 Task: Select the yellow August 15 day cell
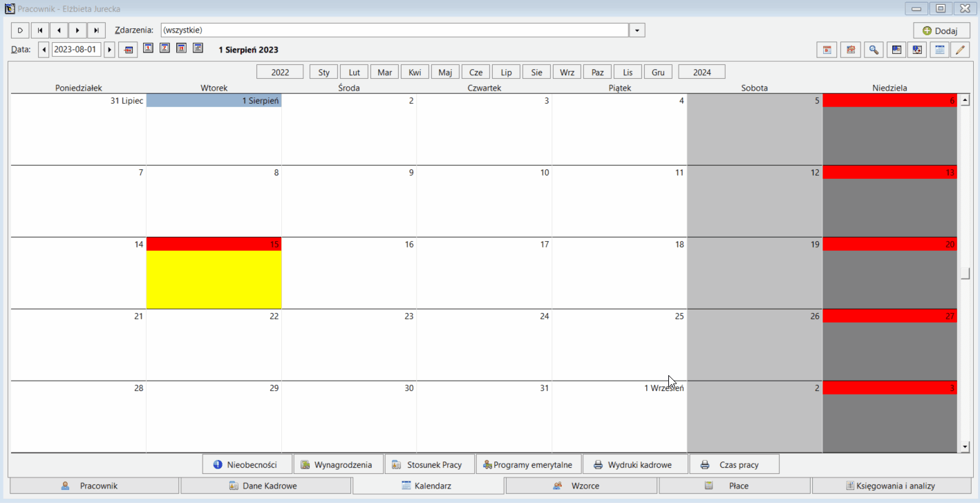click(214, 279)
